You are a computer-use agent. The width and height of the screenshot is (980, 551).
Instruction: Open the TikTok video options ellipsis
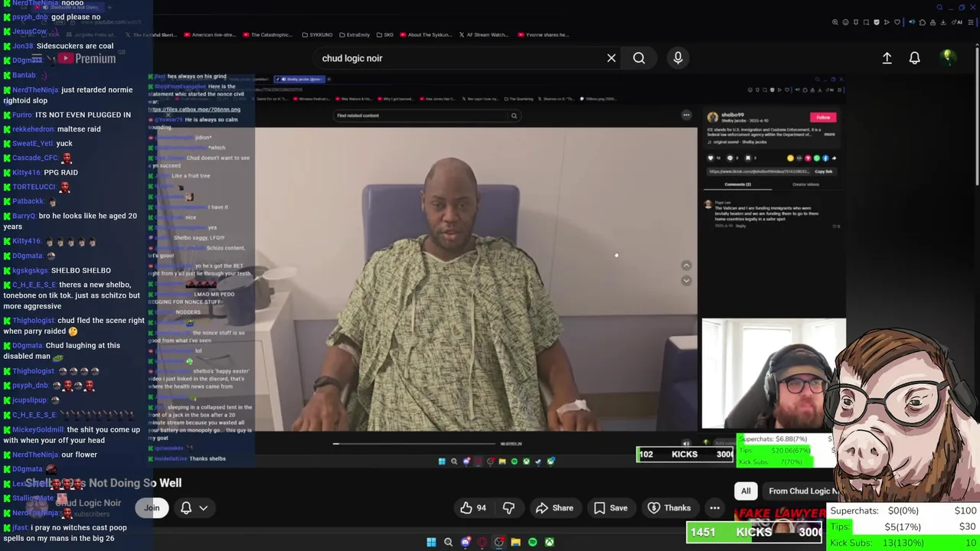(x=686, y=116)
